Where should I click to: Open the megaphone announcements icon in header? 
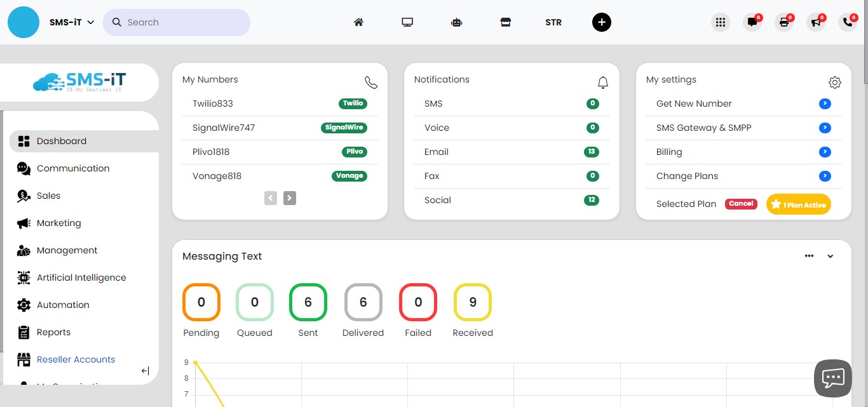(815, 22)
